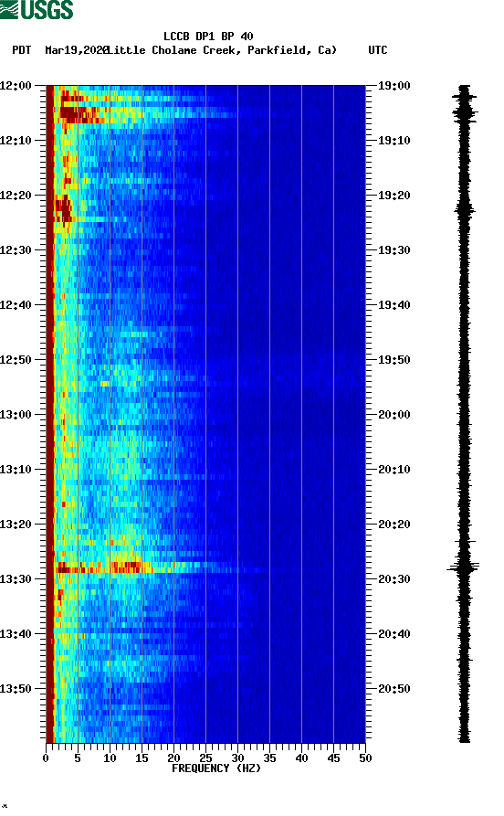
Task: Click the red event band near 12:05
Action: tap(83, 113)
